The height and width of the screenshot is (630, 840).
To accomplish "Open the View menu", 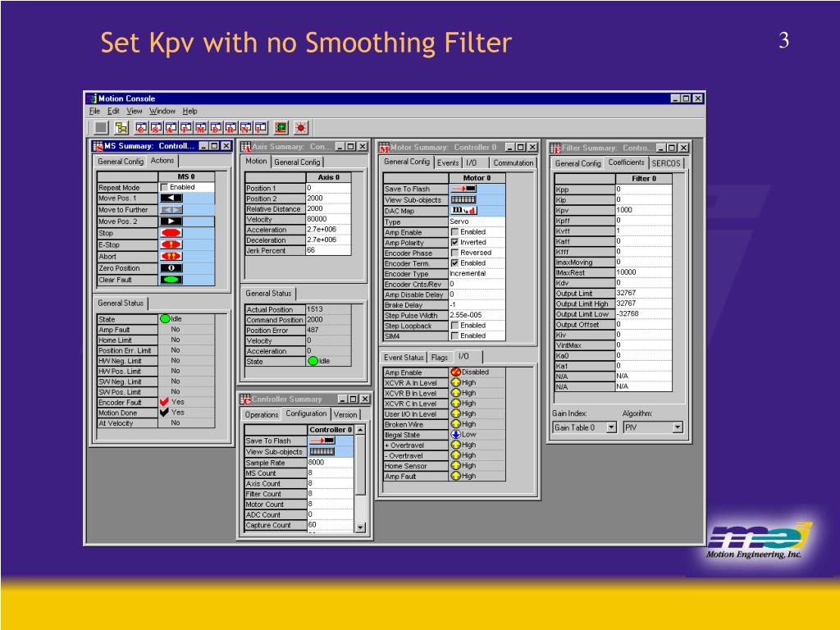I will [x=134, y=111].
